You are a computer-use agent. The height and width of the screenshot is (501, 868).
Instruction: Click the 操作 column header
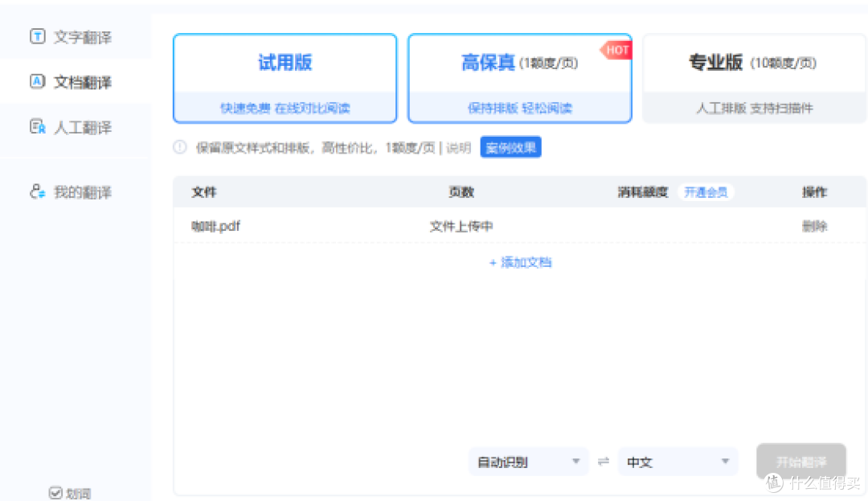(x=814, y=192)
